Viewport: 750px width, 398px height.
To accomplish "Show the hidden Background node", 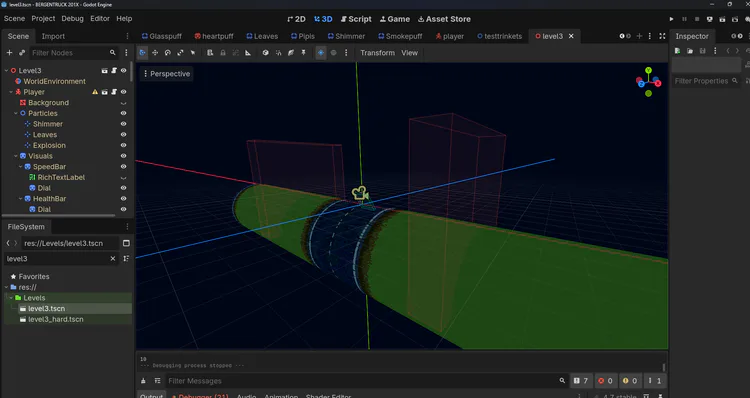I will click(x=123, y=103).
